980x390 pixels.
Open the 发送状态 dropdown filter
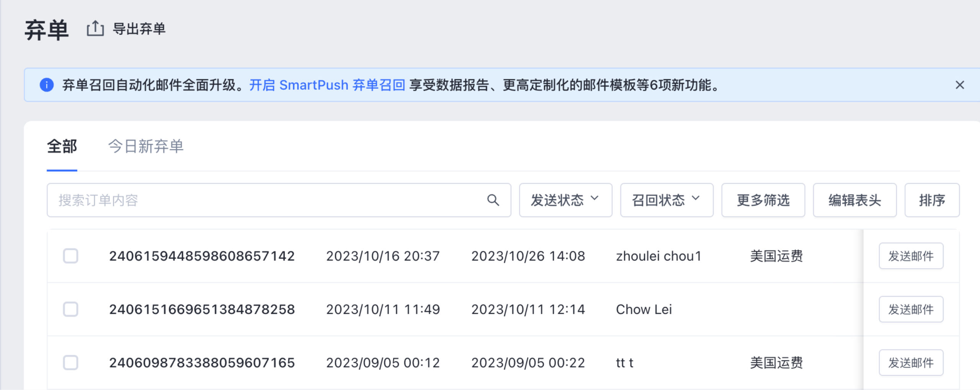[x=565, y=200]
